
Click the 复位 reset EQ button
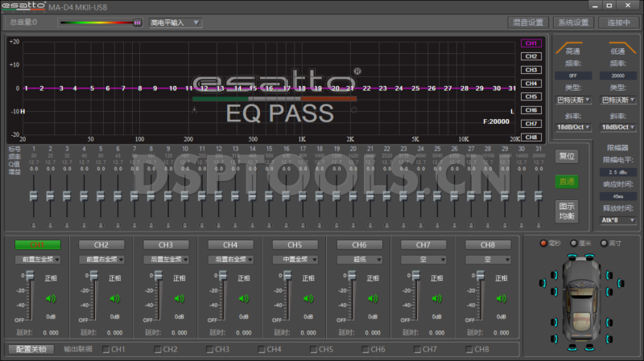click(567, 156)
